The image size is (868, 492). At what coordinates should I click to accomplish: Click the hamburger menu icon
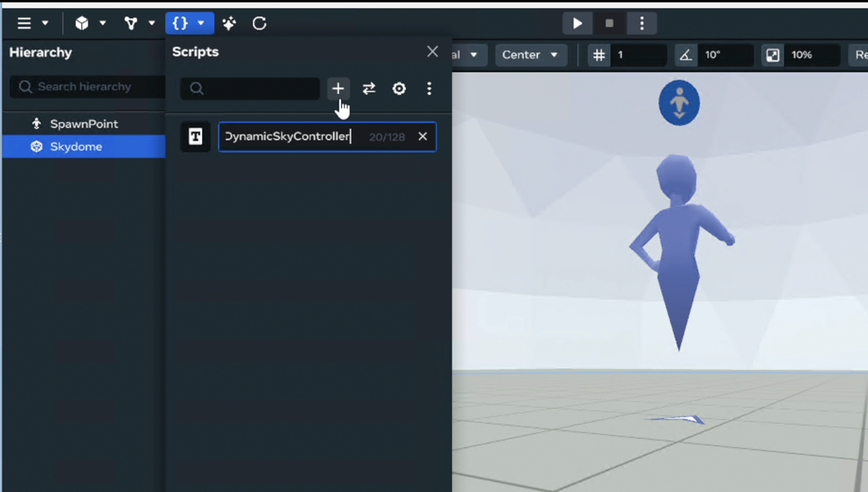(24, 23)
